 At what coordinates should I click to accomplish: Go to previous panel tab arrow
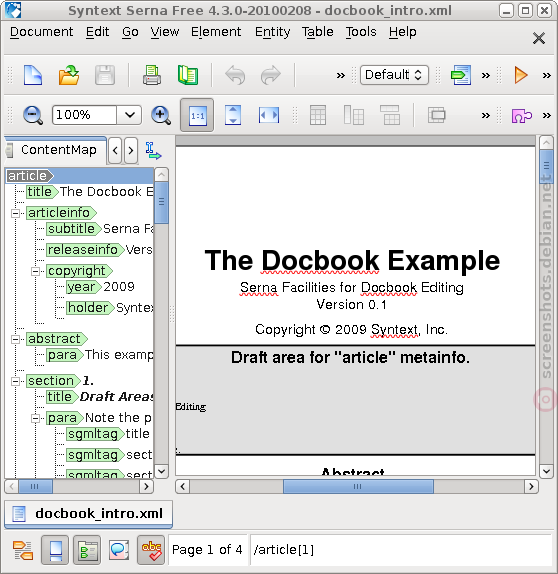(115, 150)
